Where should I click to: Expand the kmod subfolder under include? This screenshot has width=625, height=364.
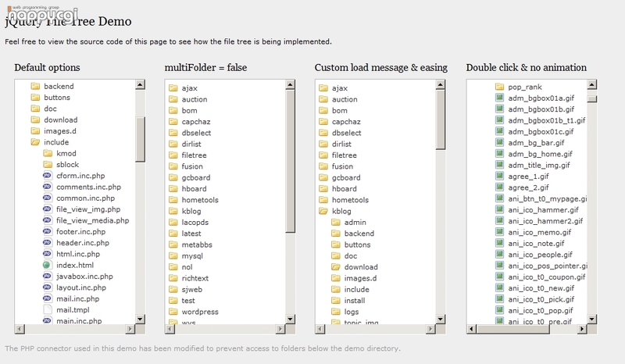click(66, 153)
